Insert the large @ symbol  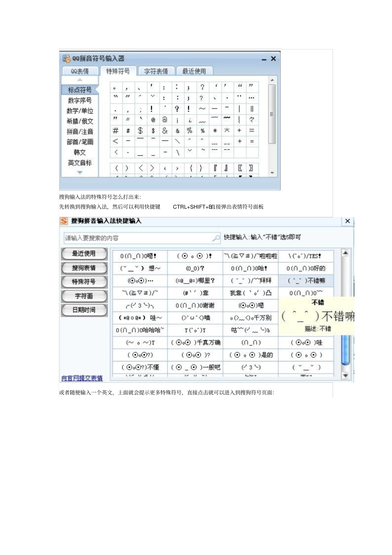[165, 120]
